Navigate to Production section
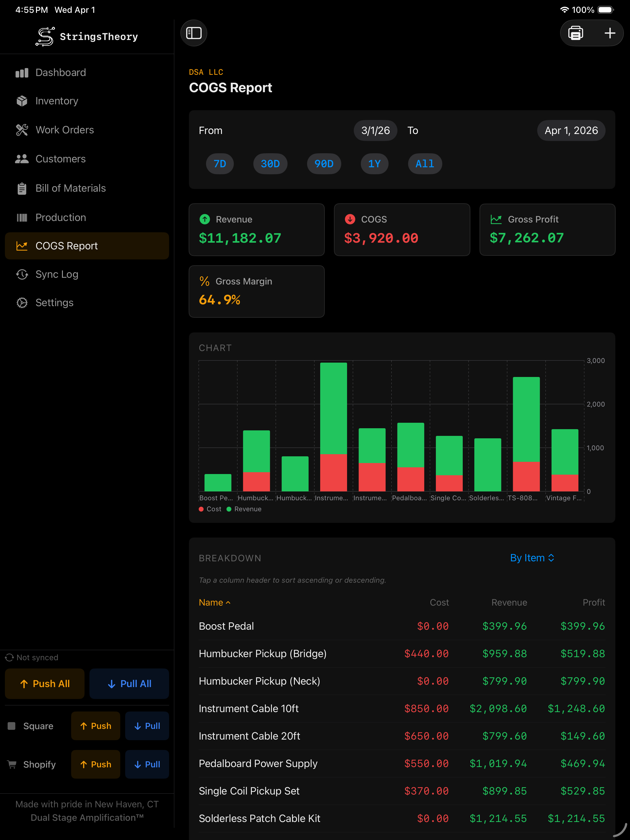The image size is (630, 840). click(60, 218)
